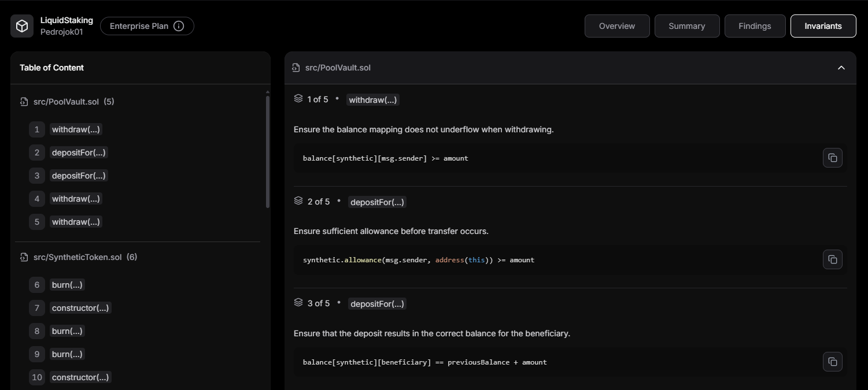Viewport: 868px width, 390px height.
Task: Select item 3 depositFor(...) in table of content
Action: pyautogui.click(x=79, y=176)
